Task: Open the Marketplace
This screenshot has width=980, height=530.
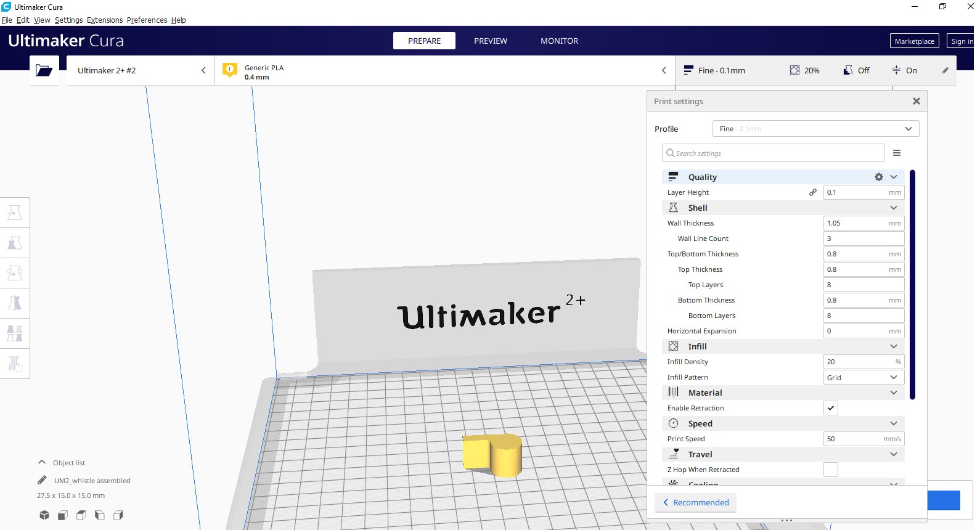Action: (915, 41)
